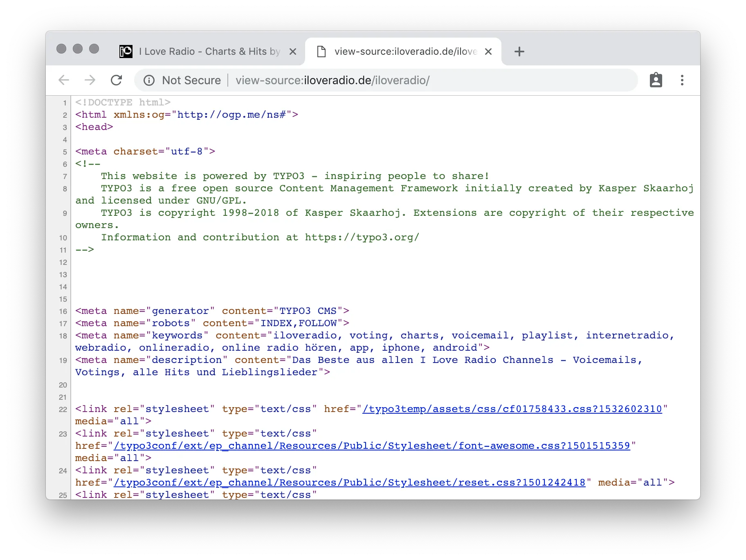Click the comment opening <!-- marker

coord(88,164)
